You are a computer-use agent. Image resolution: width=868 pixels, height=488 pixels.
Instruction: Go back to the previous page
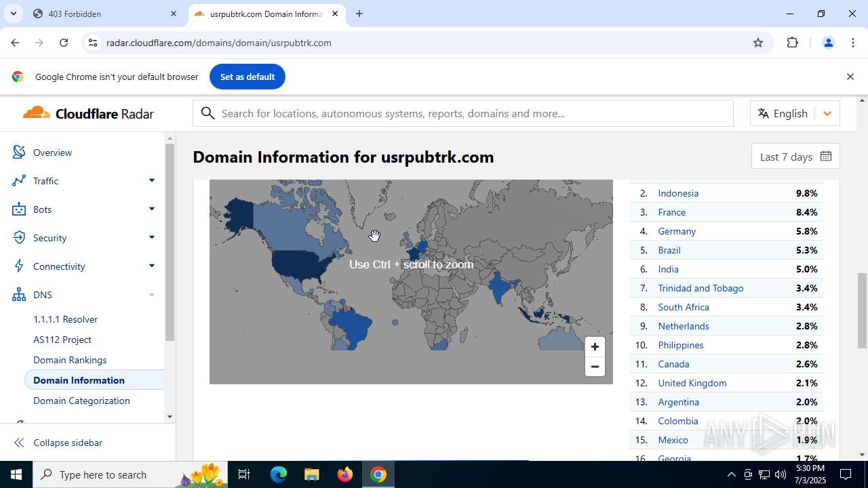point(15,43)
